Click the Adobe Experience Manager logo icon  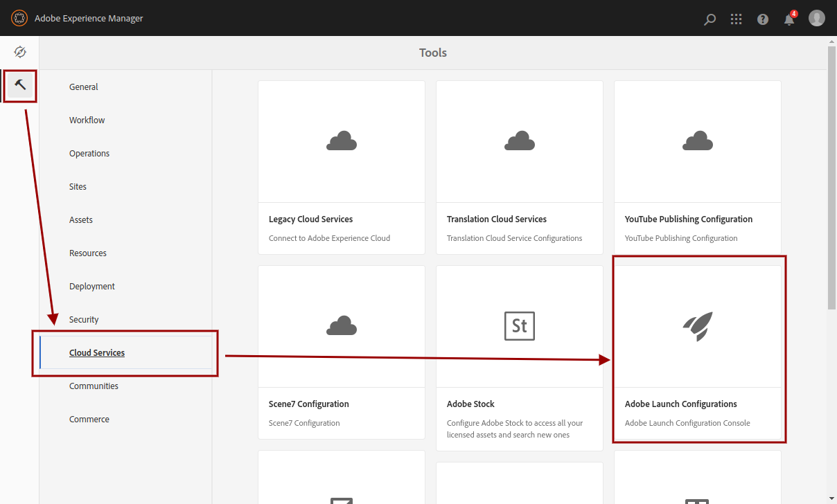click(19, 18)
